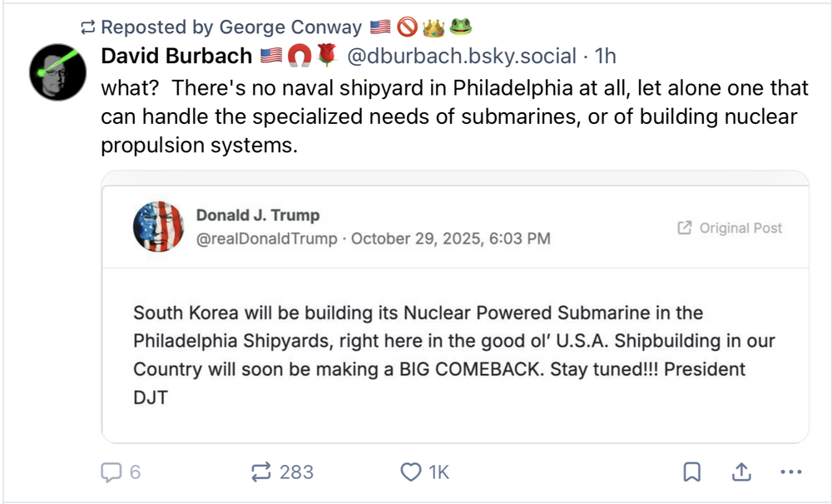Open the Original Post link
Viewport: 832px width, 504px height.
(x=740, y=228)
